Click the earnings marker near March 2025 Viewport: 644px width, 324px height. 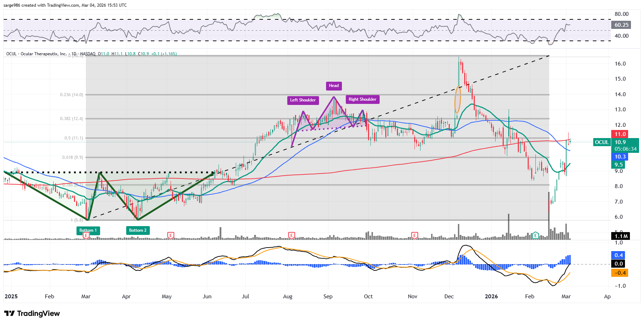tap(86, 236)
